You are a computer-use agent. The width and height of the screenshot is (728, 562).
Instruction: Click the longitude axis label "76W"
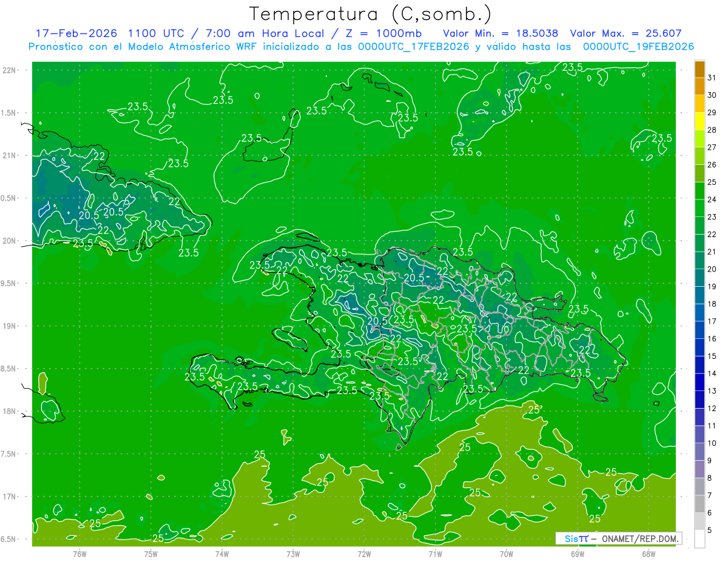(x=79, y=554)
